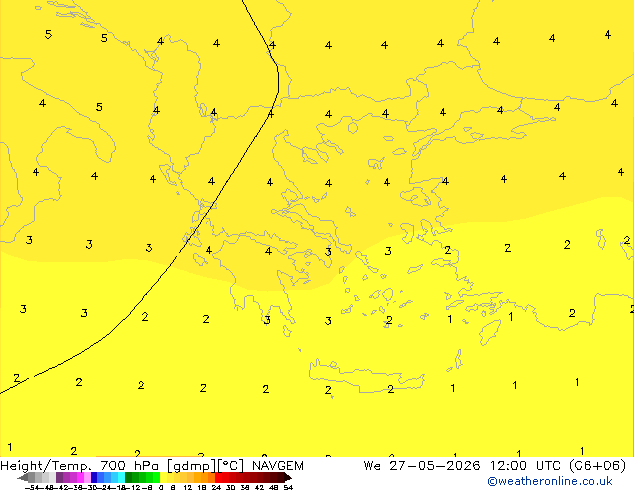The image size is (634, 490).
Task: Click the "Height/Temp." title text
Action: [x=46, y=466]
